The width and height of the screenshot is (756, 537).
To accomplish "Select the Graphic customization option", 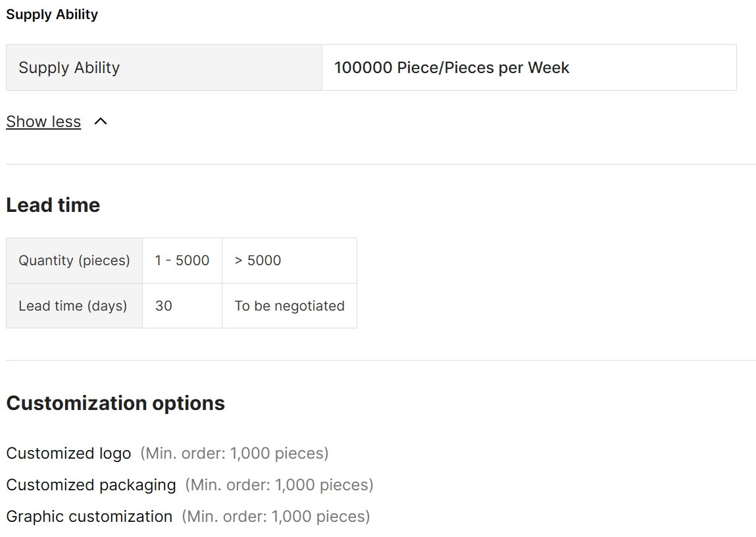I will click(x=89, y=517).
